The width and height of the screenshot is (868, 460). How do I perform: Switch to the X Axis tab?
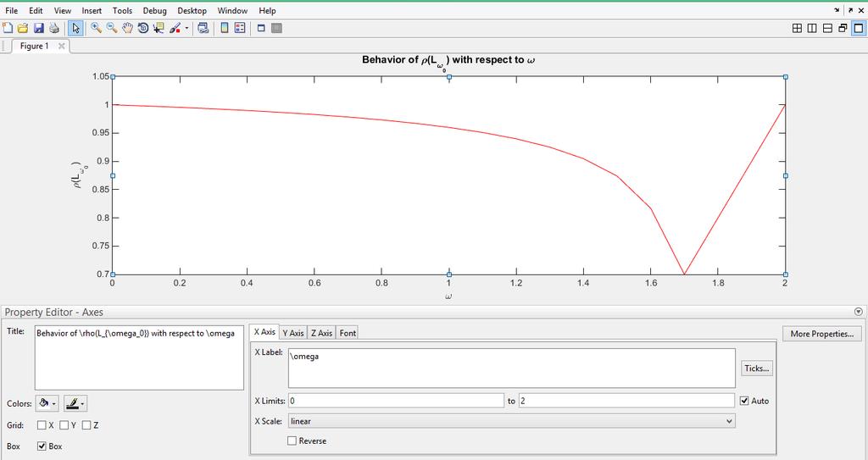tap(264, 332)
